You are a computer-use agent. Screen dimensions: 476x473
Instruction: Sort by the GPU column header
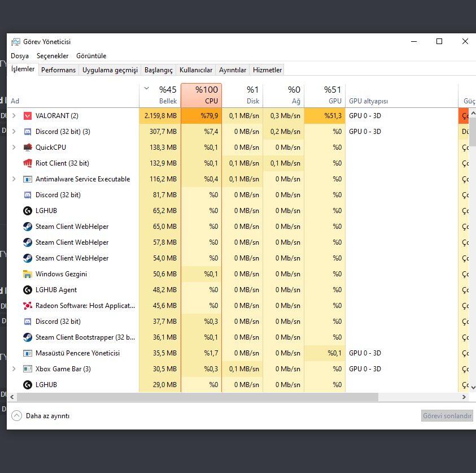click(325, 96)
